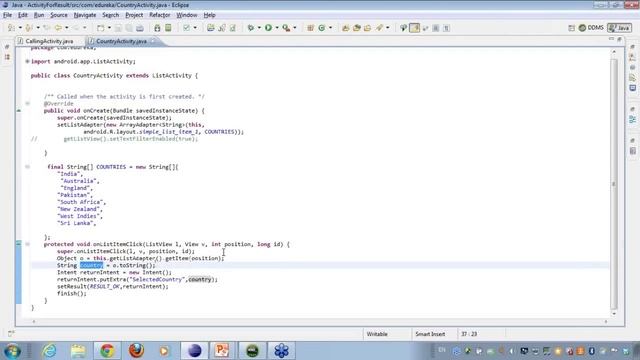
Task: Open the Project menu
Action: click(134, 15)
